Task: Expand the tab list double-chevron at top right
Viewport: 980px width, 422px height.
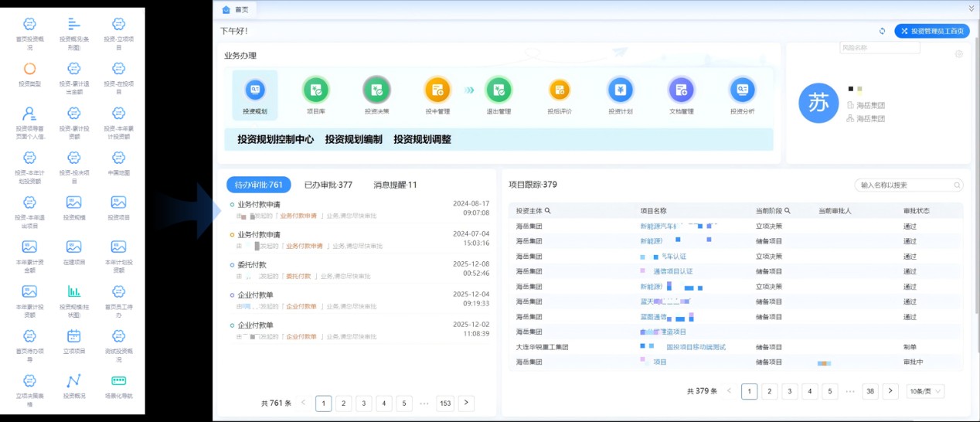Action: (x=971, y=9)
